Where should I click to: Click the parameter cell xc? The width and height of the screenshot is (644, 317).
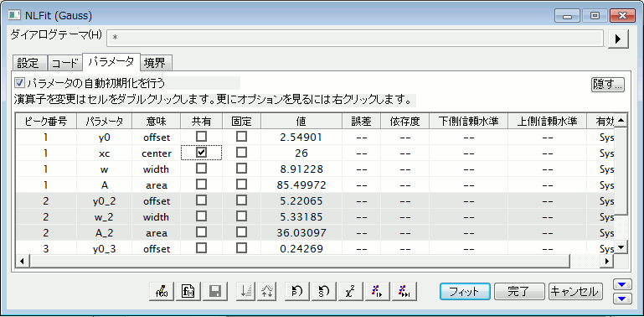(105, 153)
